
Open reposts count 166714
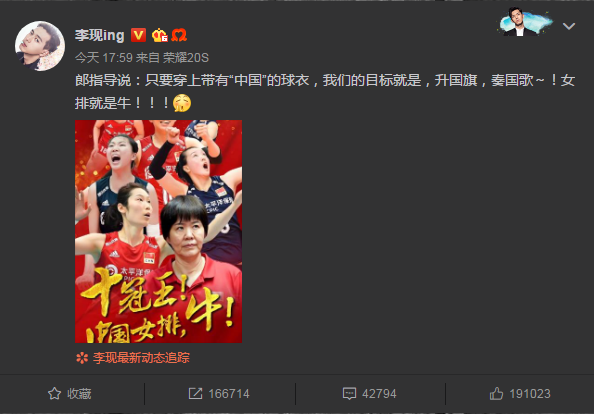point(229,394)
